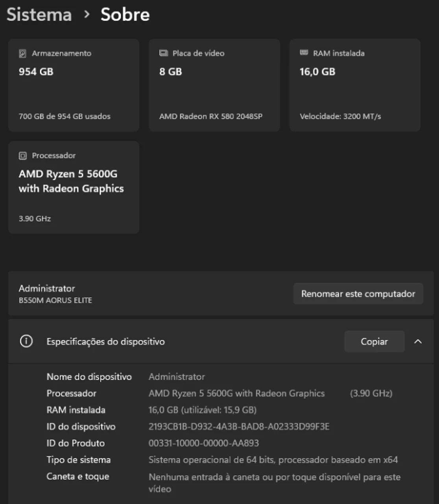The height and width of the screenshot is (504, 439).
Task: Open the Placa de vídeo 8 GB card
Action: click(x=214, y=85)
